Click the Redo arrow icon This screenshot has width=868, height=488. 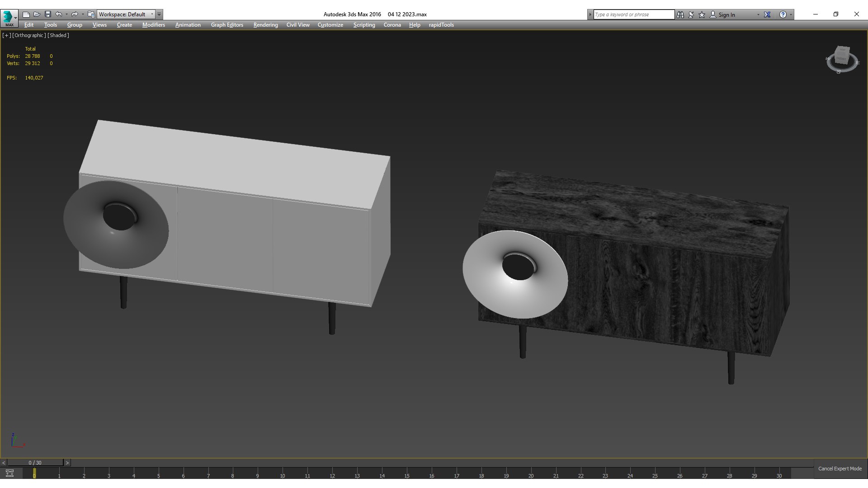[75, 14]
